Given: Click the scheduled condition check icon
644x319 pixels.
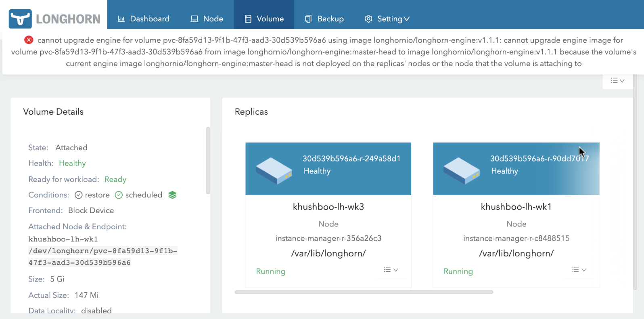Looking at the screenshot, I should pyautogui.click(x=119, y=195).
